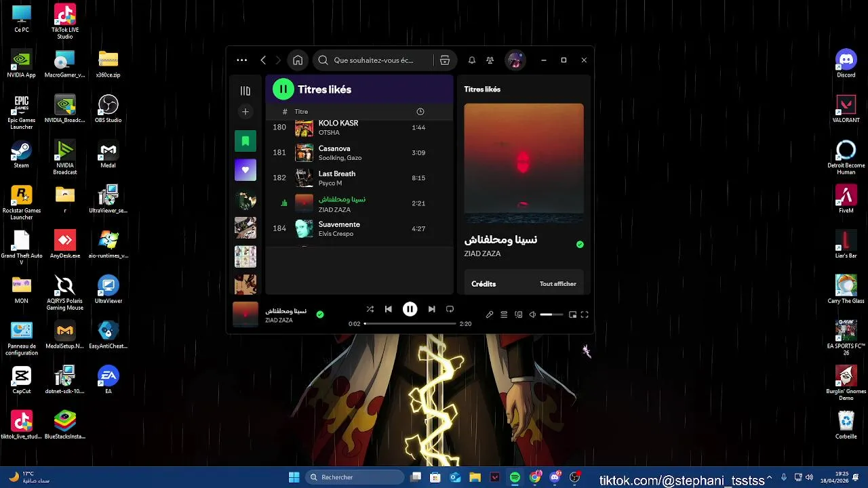Image resolution: width=868 pixels, height=488 pixels.
Task: Open the Spotify profile avatar menu
Action: click(515, 60)
